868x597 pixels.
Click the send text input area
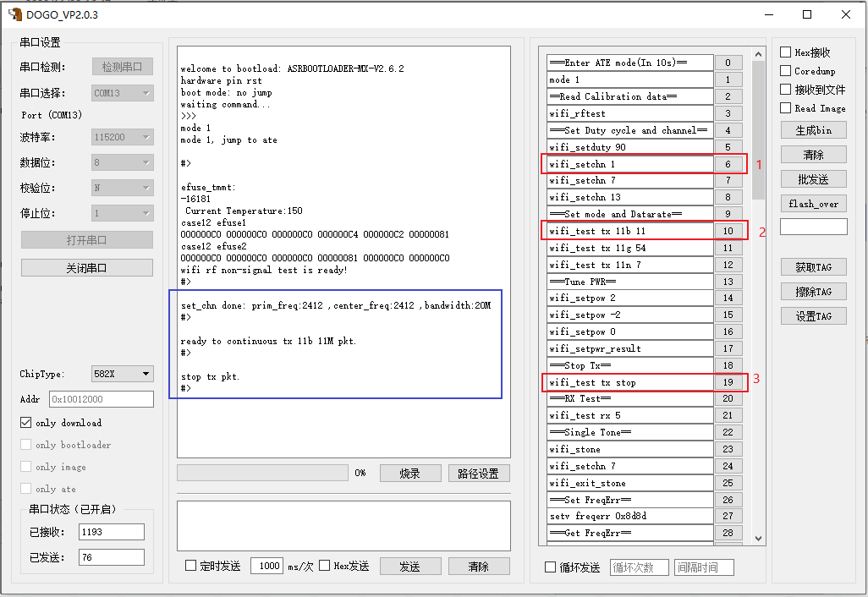pyautogui.click(x=343, y=526)
